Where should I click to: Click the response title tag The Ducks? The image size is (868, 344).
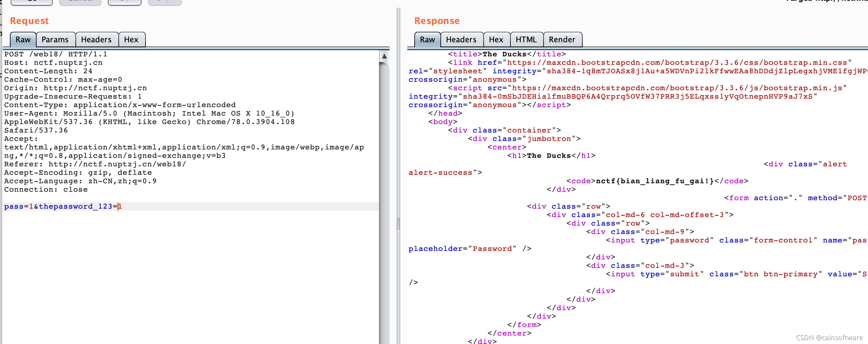click(x=507, y=54)
